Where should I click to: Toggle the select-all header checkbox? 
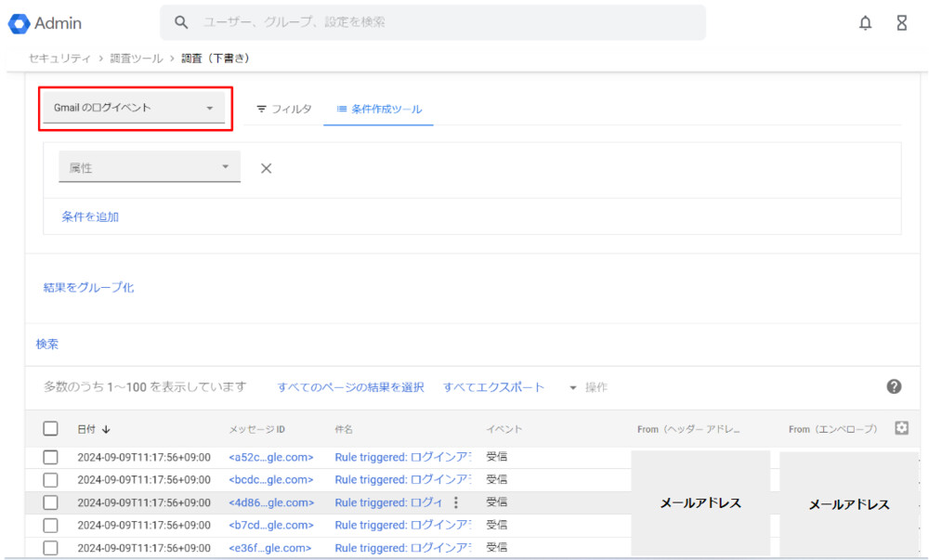pos(51,429)
